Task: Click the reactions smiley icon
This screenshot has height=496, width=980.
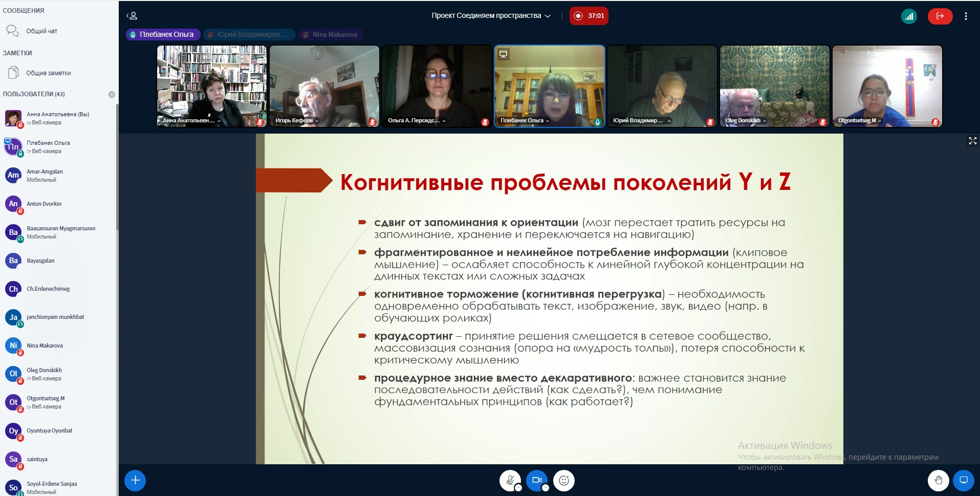Action: (x=564, y=480)
